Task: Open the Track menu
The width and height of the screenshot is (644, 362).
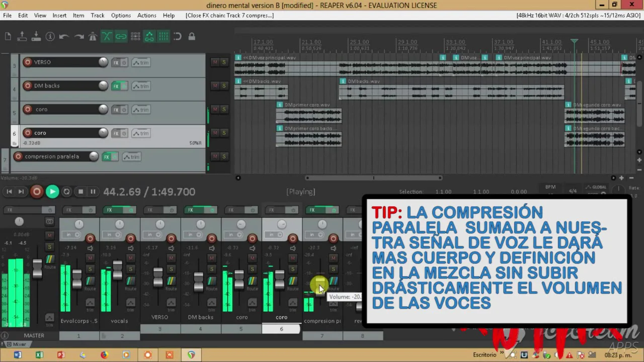Action: [98, 16]
